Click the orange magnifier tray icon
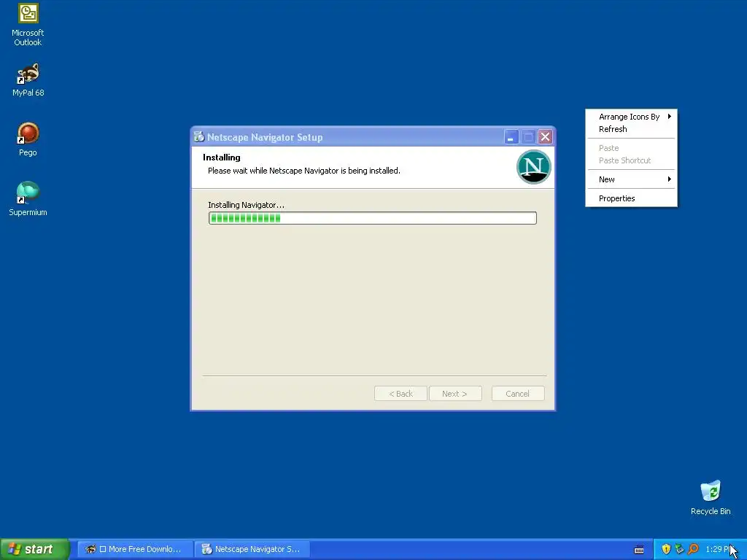The image size is (747, 560). tap(693, 549)
